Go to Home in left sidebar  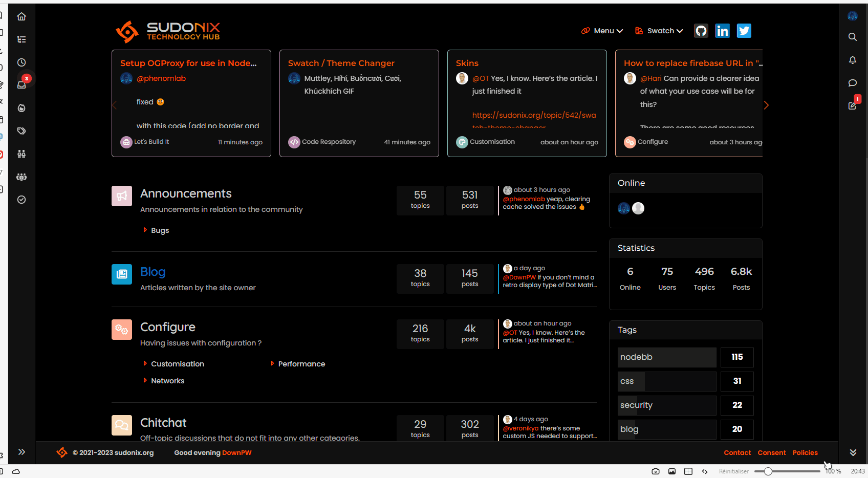pos(21,16)
